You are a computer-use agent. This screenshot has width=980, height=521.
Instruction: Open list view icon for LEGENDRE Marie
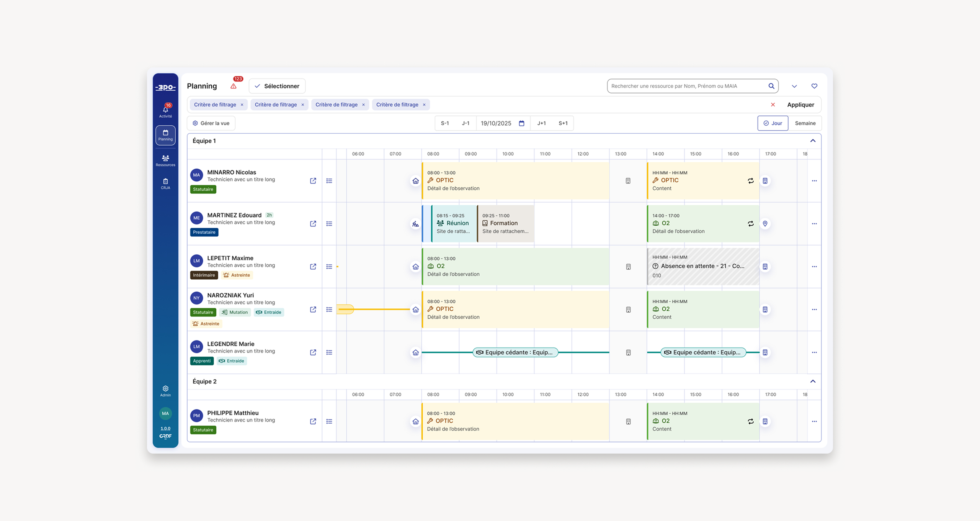[x=329, y=352]
